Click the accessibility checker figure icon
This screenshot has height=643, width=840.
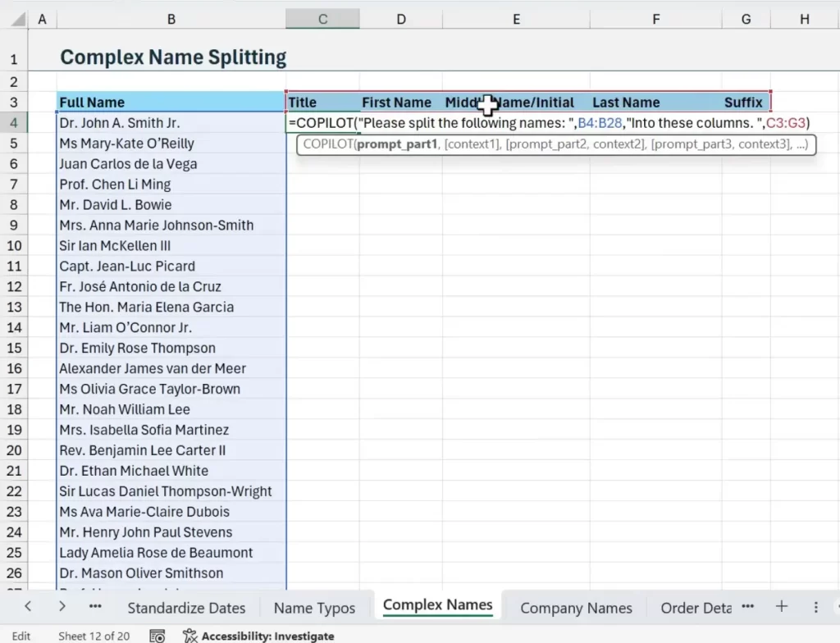(190, 636)
